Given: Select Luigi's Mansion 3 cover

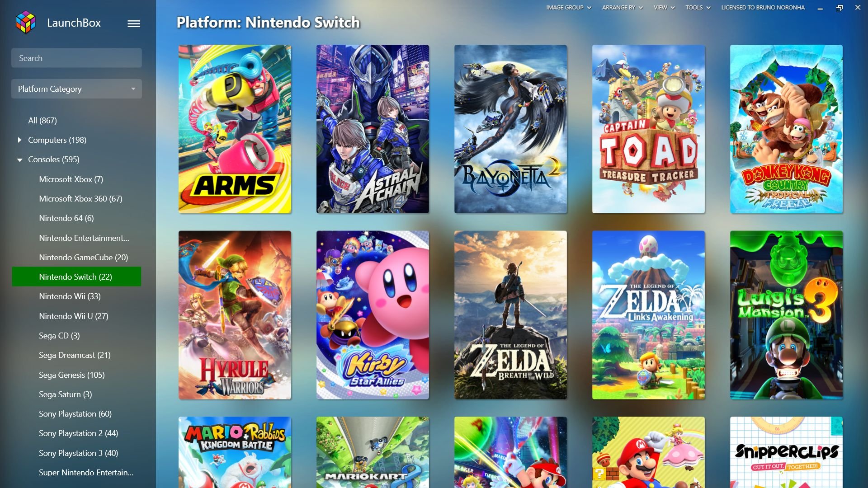Looking at the screenshot, I should click(786, 315).
